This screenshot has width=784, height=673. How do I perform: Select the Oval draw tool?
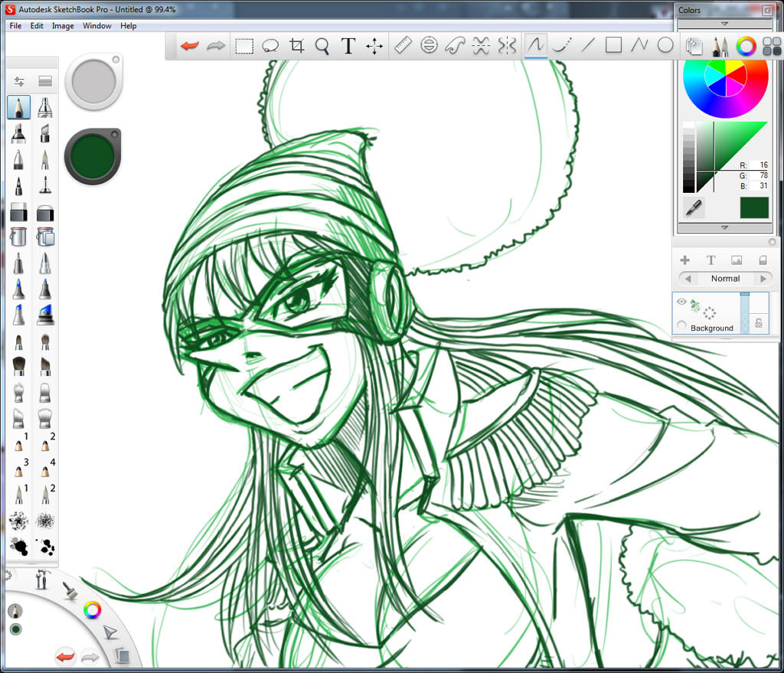coord(665,45)
